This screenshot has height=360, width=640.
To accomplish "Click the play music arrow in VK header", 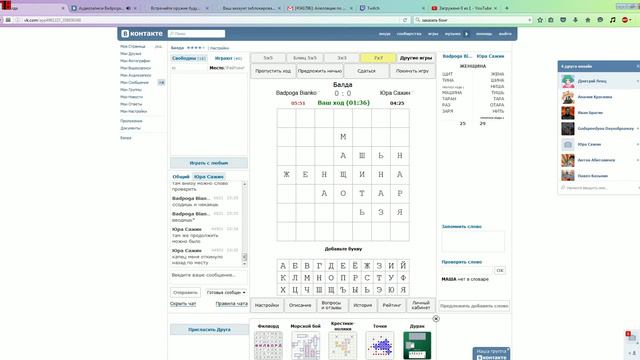I will pyautogui.click(x=467, y=34).
